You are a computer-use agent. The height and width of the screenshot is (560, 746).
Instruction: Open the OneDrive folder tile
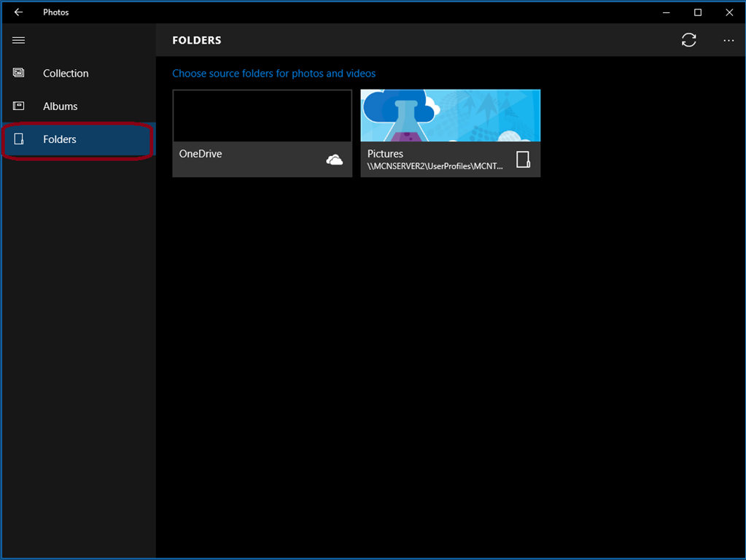click(x=262, y=133)
